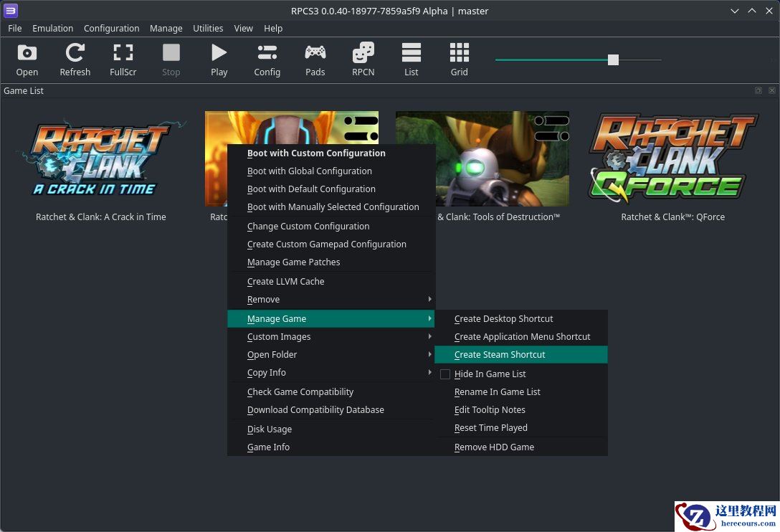780x532 pixels.
Task: Open the Utilities menu
Action: (208, 29)
